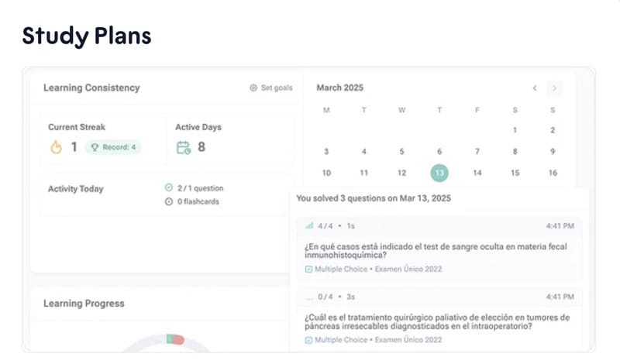Click the flame streak icon
Viewport: 620px width, 364px height.
click(x=56, y=147)
